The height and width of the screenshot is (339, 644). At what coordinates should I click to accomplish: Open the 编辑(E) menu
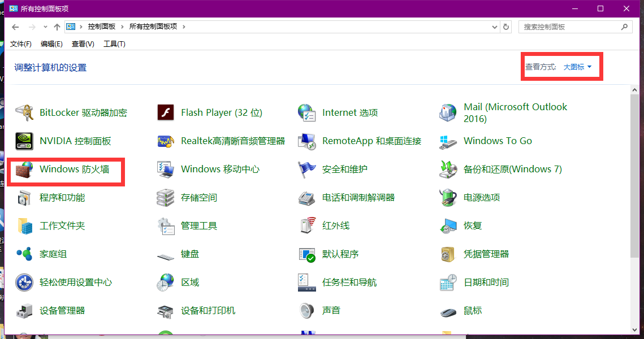(51, 44)
